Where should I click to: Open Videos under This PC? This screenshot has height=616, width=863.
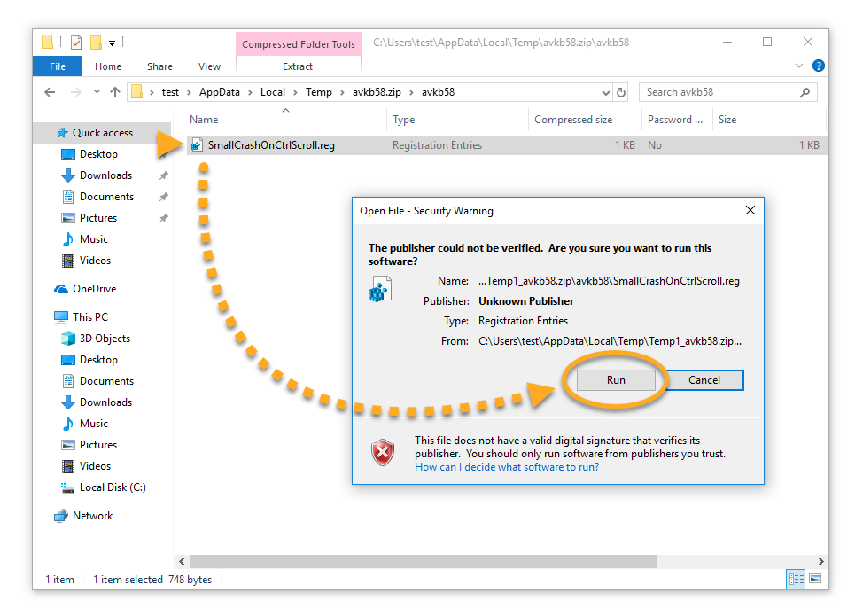click(x=95, y=466)
